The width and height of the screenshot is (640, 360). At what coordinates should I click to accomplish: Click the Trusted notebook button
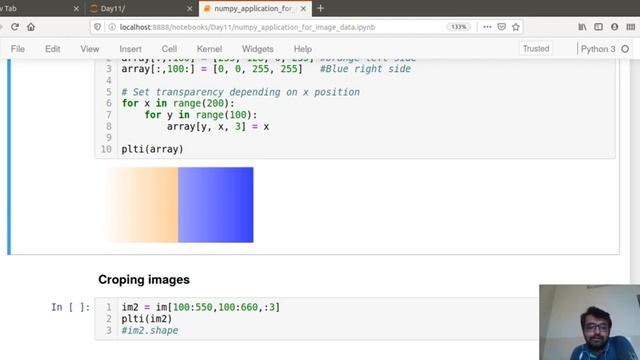pyautogui.click(x=536, y=49)
